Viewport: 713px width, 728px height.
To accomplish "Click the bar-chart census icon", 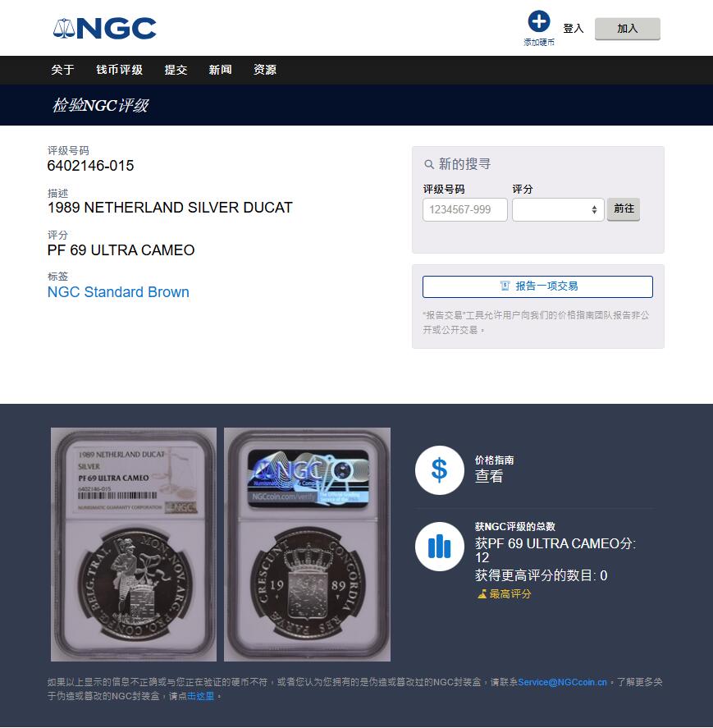I will point(439,547).
